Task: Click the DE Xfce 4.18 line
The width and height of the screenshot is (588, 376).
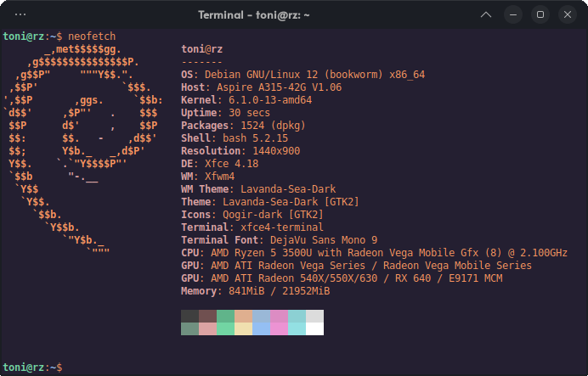Action: [220, 164]
